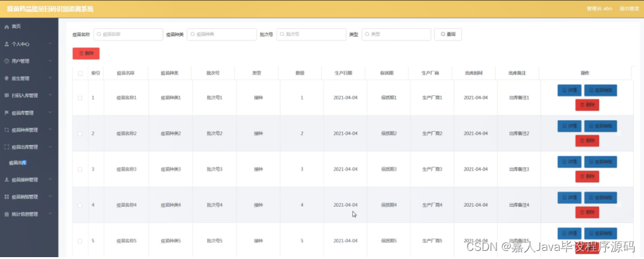Image resolution: width=644 pixels, height=259 pixels.
Task: Check the checkbox for row 4
Action: coord(80,205)
